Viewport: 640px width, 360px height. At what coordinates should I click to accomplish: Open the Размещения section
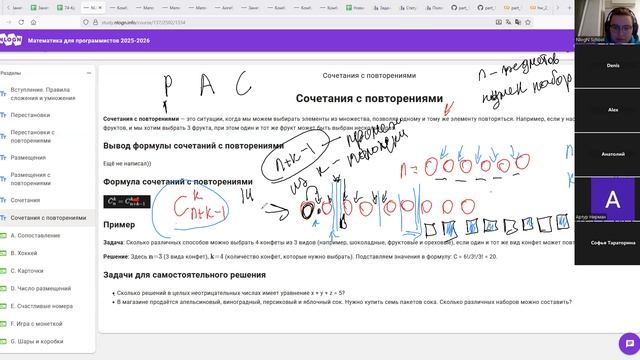[28, 158]
